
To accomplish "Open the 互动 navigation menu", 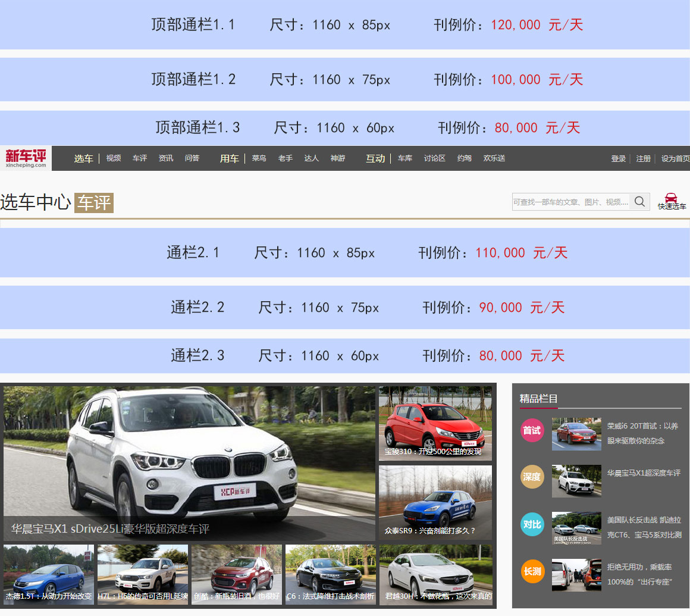I will (375, 158).
